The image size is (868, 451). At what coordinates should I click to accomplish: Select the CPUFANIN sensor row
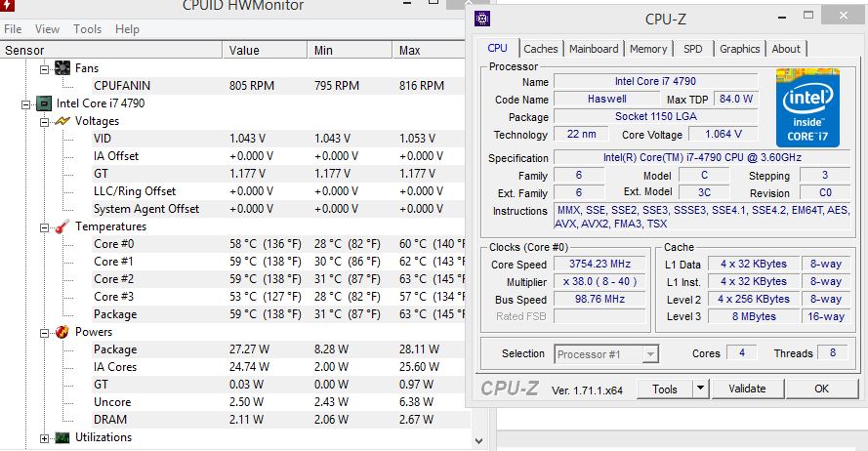tap(278, 86)
